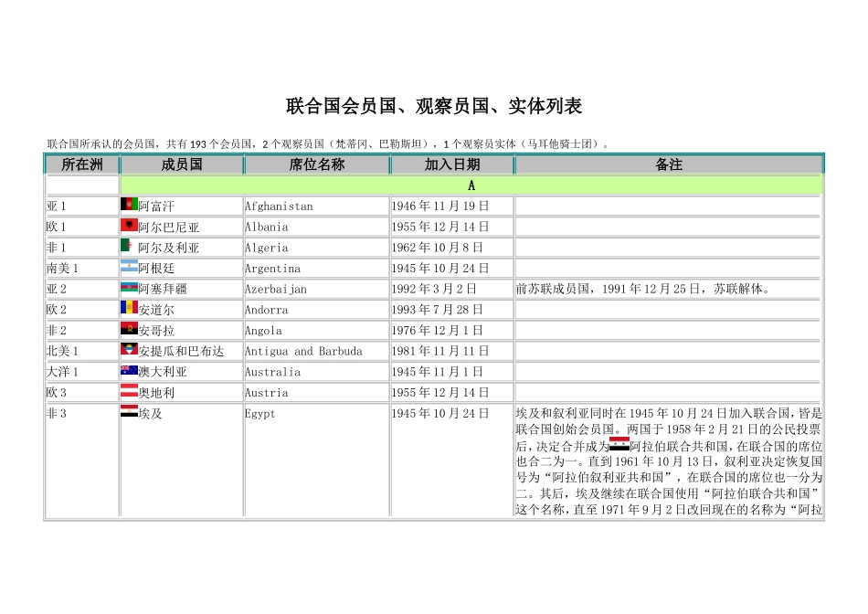Image resolution: width=868 pixels, height=614 pixels.
Task: Click the Algeria flag icon
Action: tap(128, 246)
